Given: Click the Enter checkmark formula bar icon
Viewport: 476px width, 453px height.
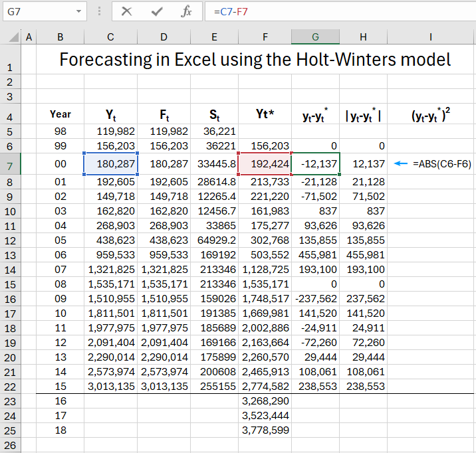Looking at the screenshot, I should pyautogui.click(x=157, y=11).
